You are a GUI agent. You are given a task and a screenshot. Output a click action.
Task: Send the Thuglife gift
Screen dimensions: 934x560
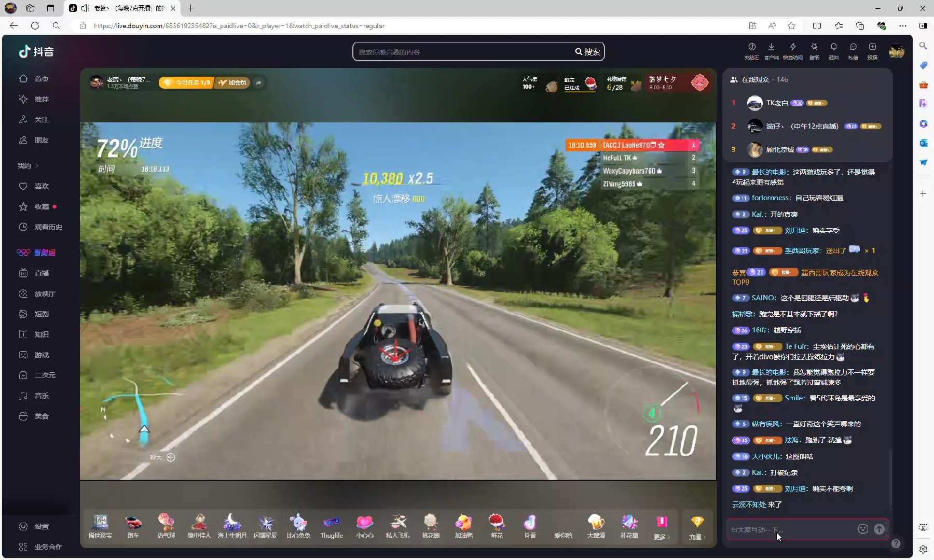(332, 526)
